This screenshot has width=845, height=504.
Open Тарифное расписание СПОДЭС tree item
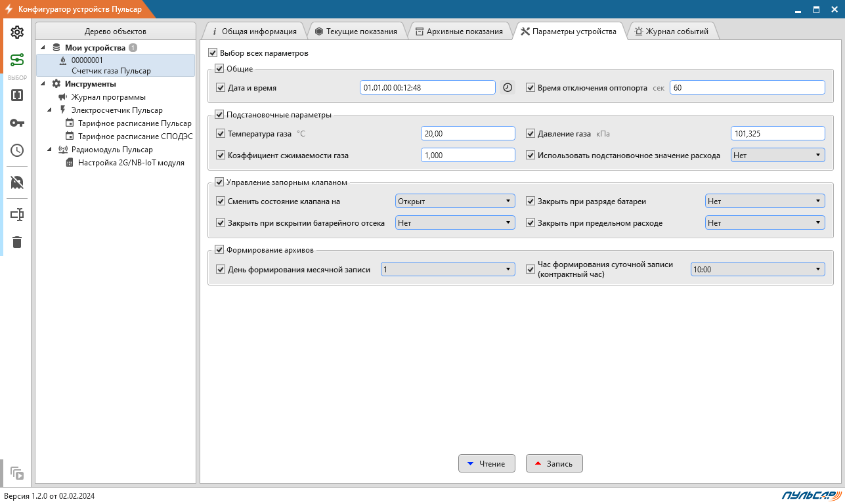(x=135, y=136)
